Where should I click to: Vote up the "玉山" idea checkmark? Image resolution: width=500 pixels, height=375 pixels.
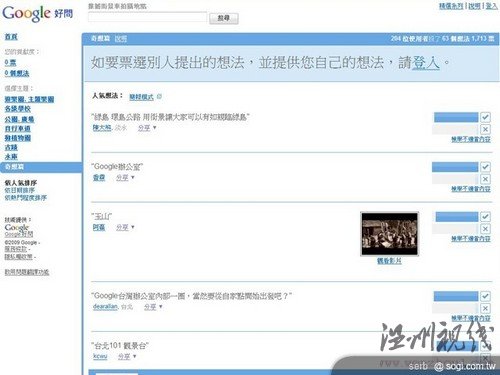tap(485, 217)
